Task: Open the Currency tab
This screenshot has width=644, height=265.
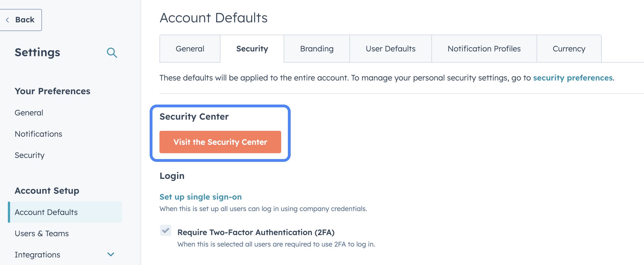Action: (569, 48)
